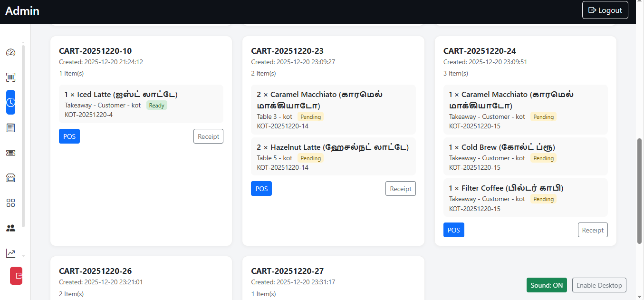
Task: Click the barcode scanner sidebar icon
Action: [x=10, y=77]
